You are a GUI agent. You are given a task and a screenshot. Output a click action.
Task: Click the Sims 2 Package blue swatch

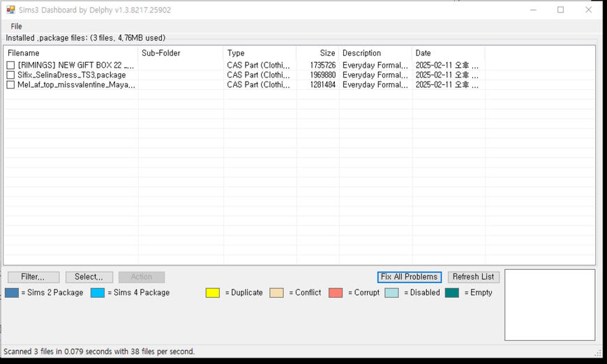[12, 293]
